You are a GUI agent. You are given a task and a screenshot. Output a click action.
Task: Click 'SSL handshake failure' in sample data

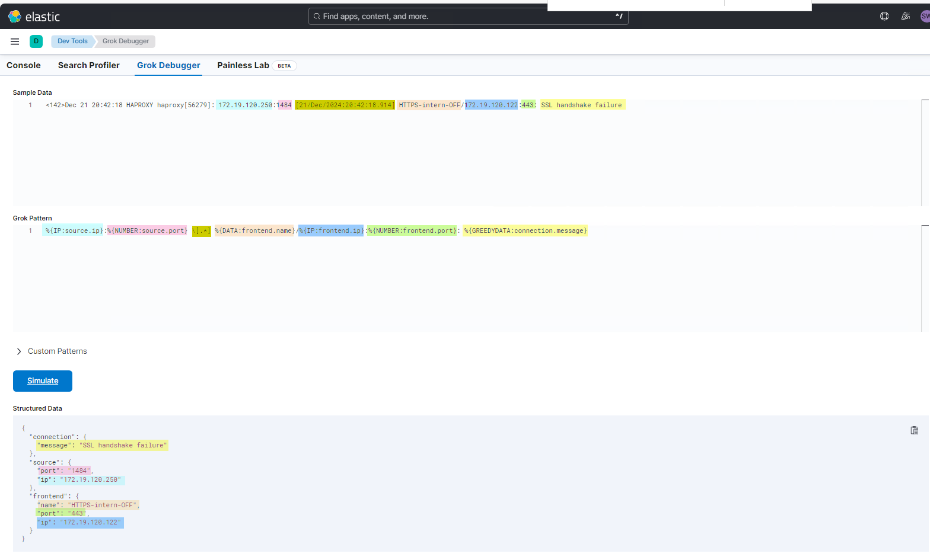581,105
